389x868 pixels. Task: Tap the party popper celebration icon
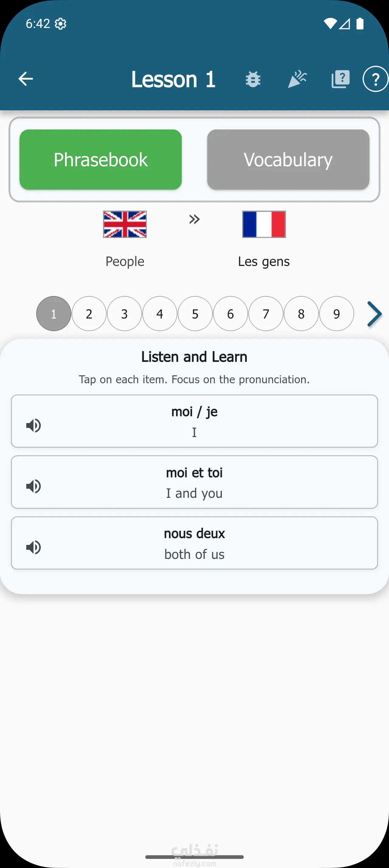(298, 80)
